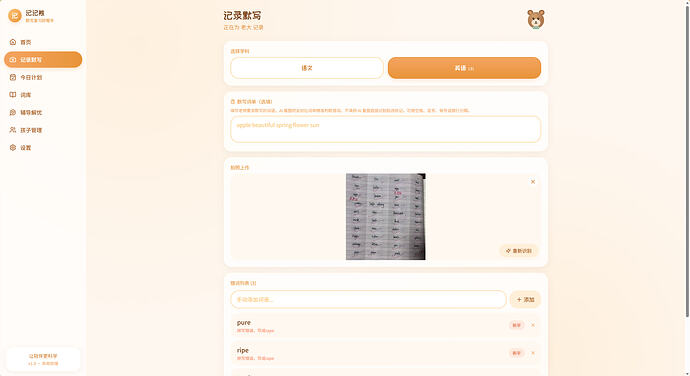Viewport: 690px width, 376px height.
Task: Remove the uploaded photo with its X
Action: pyautogui.click(x=533, y=182)
